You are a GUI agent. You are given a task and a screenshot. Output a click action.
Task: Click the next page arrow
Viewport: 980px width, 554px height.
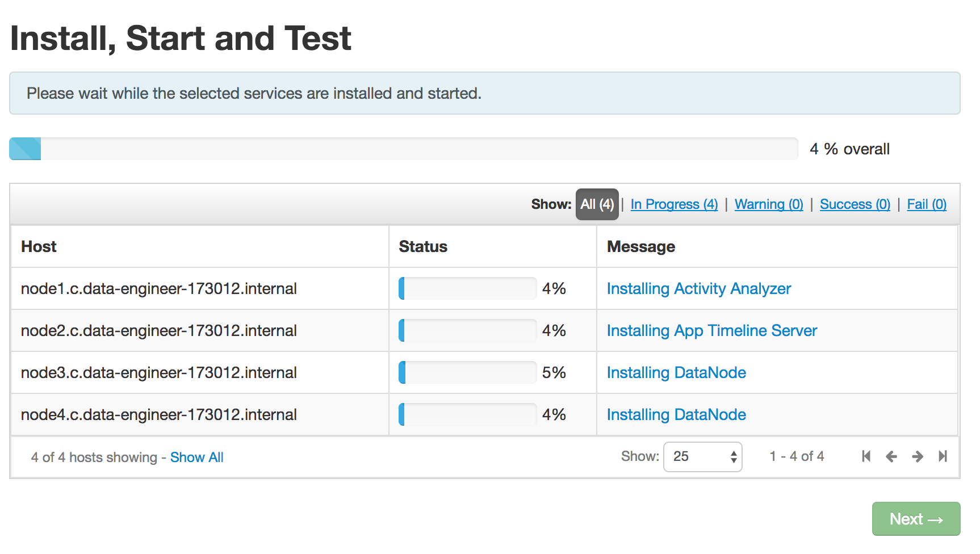coord(917,456)
